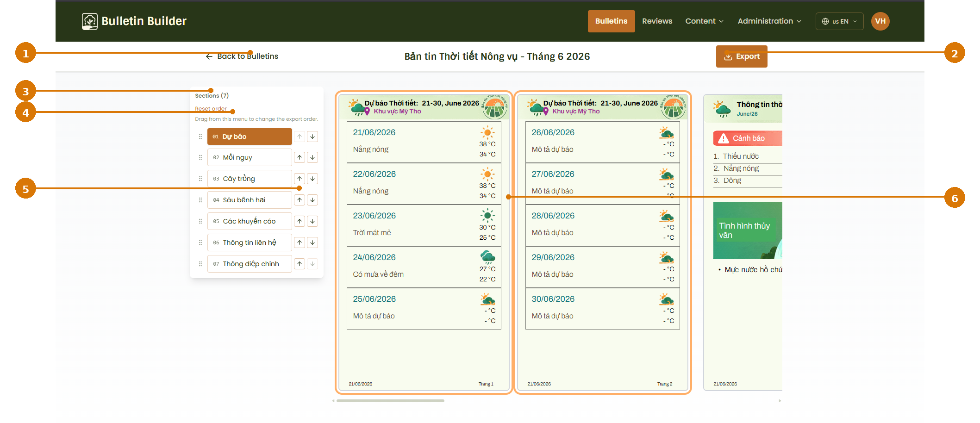
Task: Grab the drag handle for Thông tin liên hệ
Action: 200,243
